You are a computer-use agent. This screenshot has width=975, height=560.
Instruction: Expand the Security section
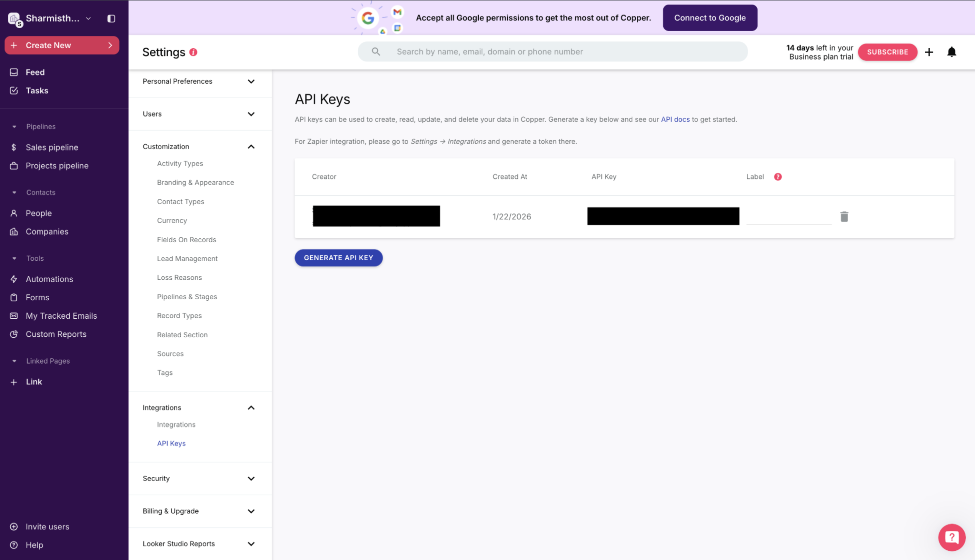[x=251, y=479]
